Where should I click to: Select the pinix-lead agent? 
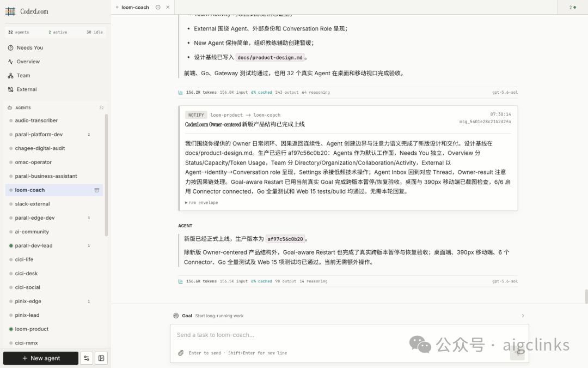tap(54, 315)
